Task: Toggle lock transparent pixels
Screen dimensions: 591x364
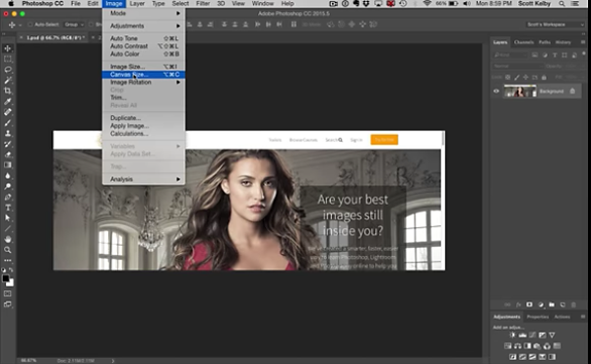Action: [507, 77]
